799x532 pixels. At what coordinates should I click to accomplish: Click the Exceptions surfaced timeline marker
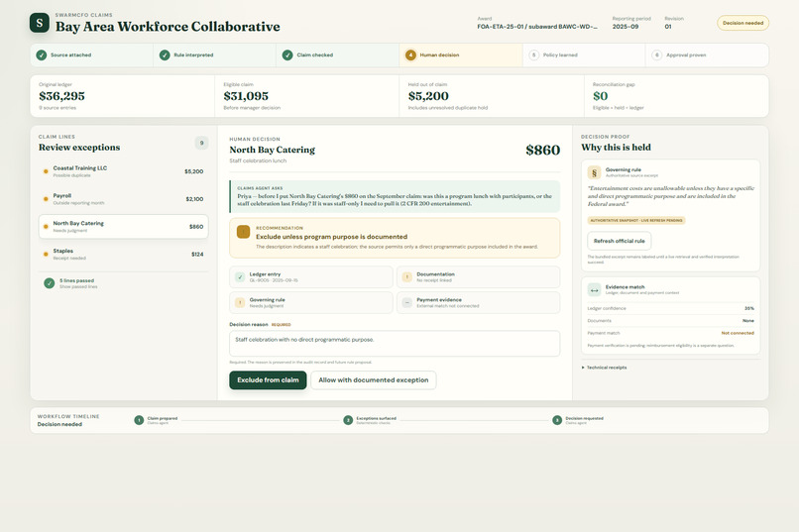348,420
